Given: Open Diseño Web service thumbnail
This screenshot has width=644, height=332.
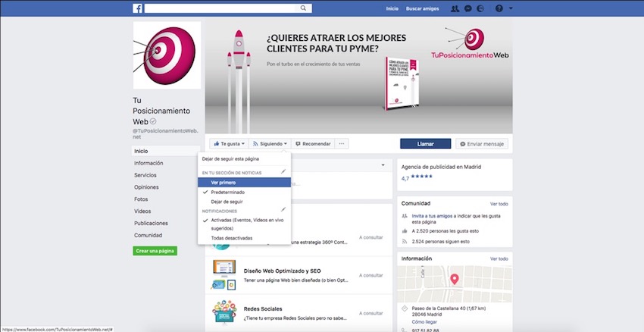Looking at the screenshot, I should pyautogui.click(x=224, y=275).
